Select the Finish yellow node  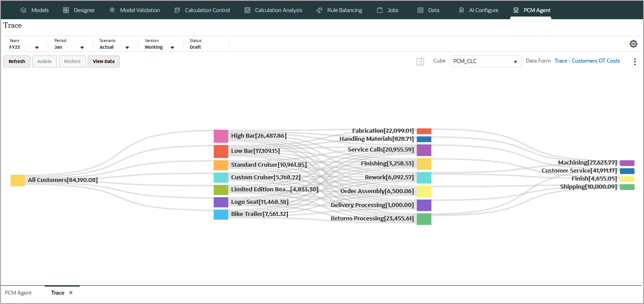(627, 179)
